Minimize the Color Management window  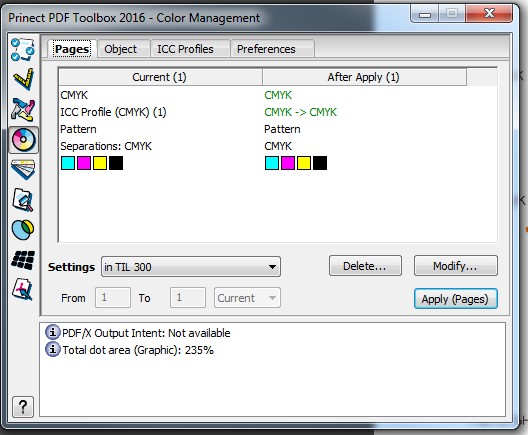coord(425,14)
